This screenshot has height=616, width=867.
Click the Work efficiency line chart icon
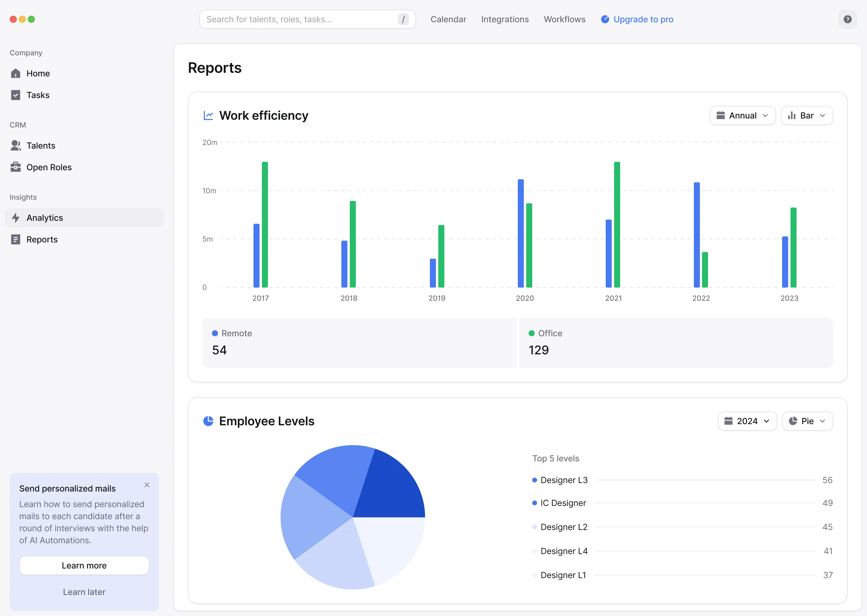pos(208,116)
